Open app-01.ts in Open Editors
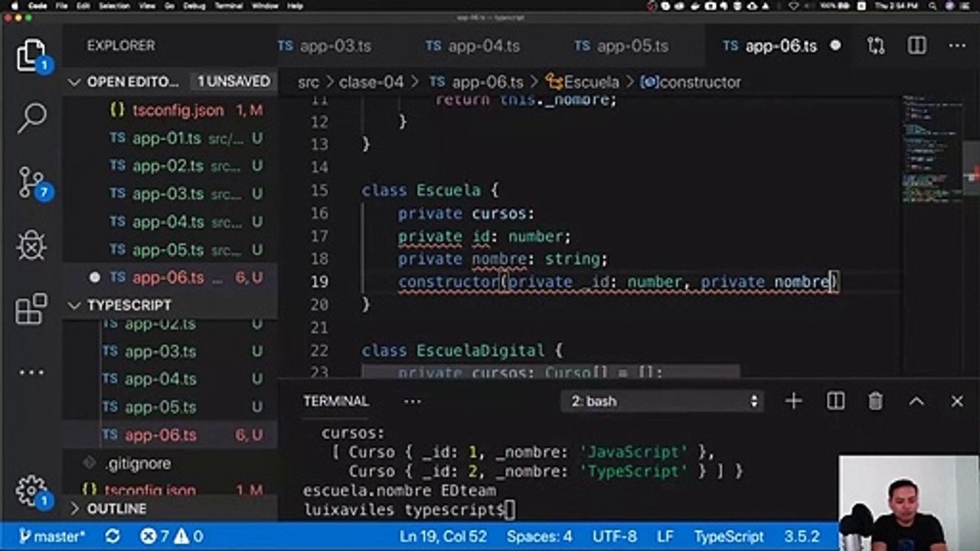This screenshot has width=980, height=551. 170,139
